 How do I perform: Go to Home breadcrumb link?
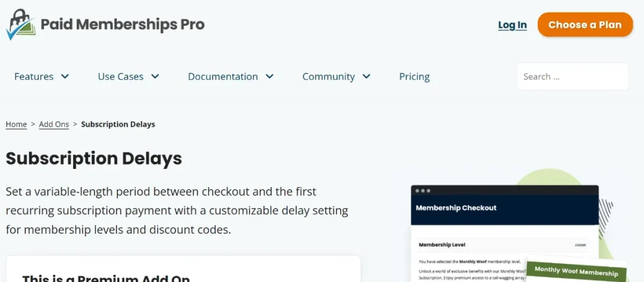16,124
